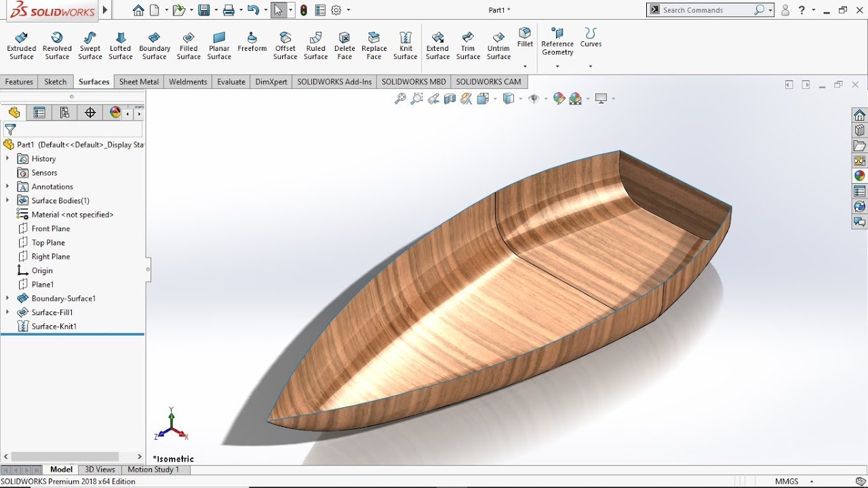This screenshot has width=868, height=488.
Task: Switch to the 3D Views tab
Action: pyautogui.click(x=100, y=469)
